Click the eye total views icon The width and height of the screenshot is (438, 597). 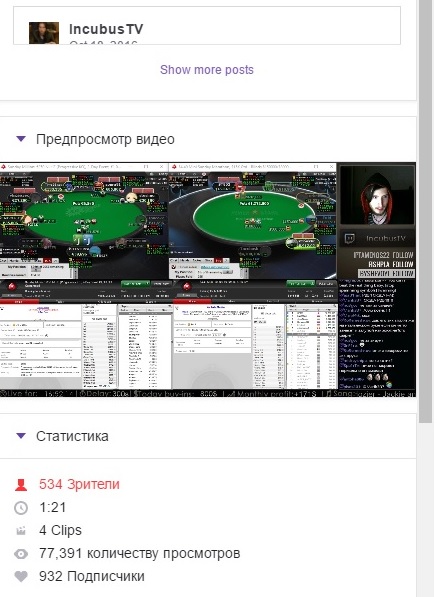21,554
